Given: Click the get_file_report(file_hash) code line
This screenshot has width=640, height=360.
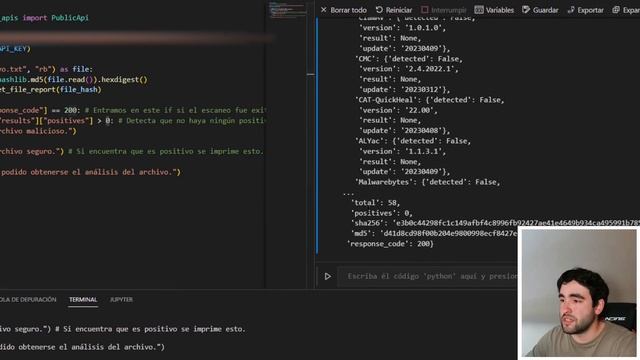Looking at the screenshot, I should pyautogui.click(x=51, y=90).
